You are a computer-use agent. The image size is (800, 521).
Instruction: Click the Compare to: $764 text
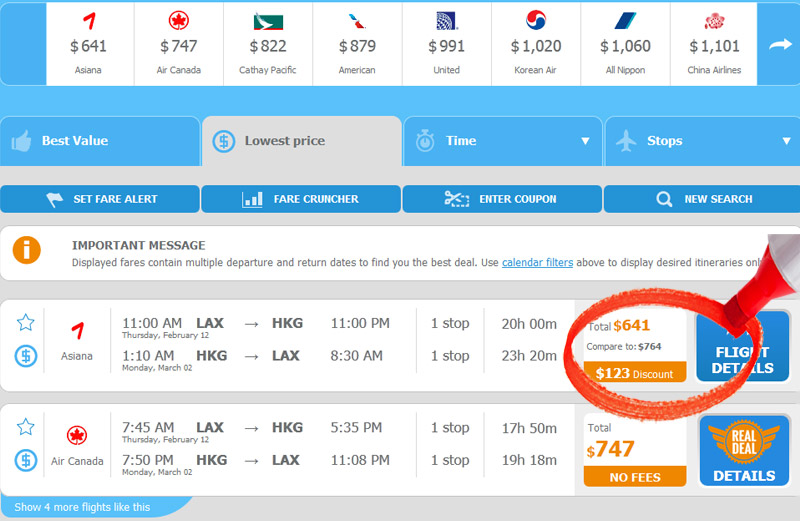click(623, 346)
